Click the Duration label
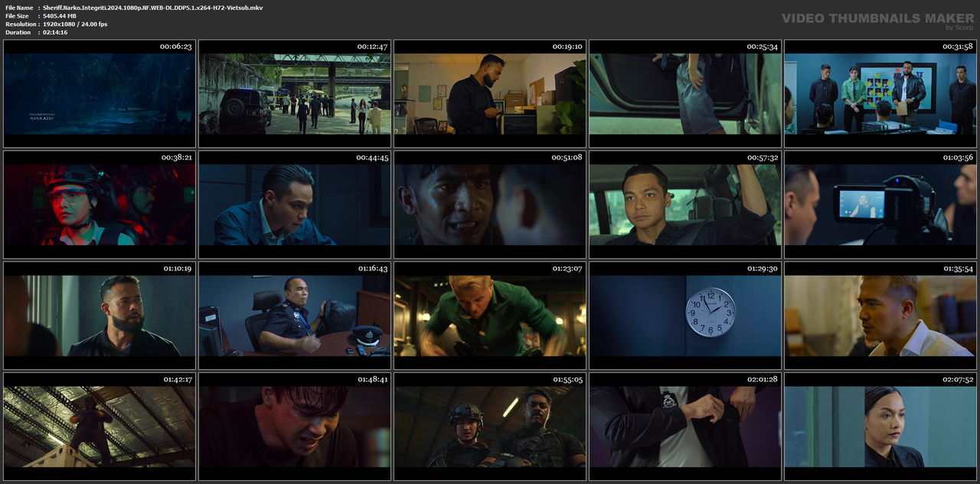The height and width of the screenshot is (484, 980). (18, 32)
